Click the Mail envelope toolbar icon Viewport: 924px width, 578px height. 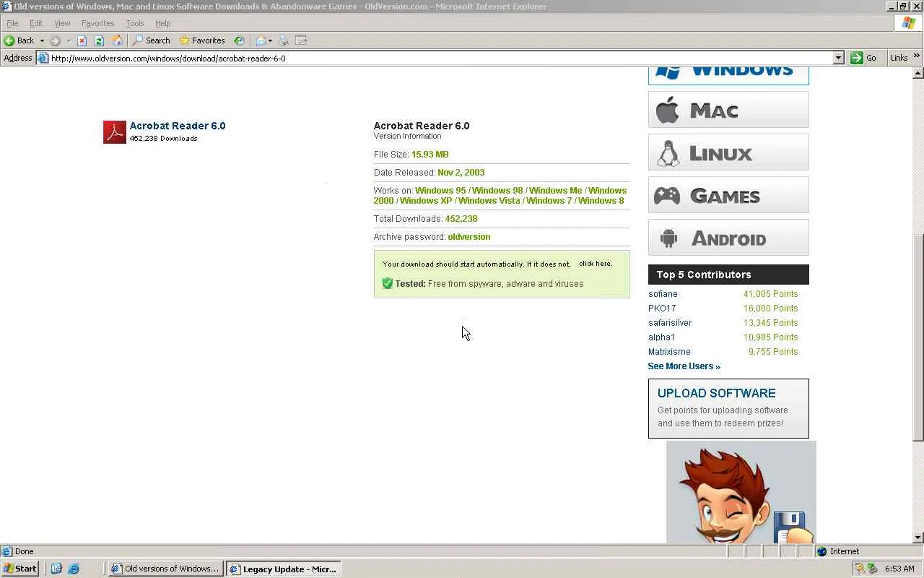pos(261,40)
